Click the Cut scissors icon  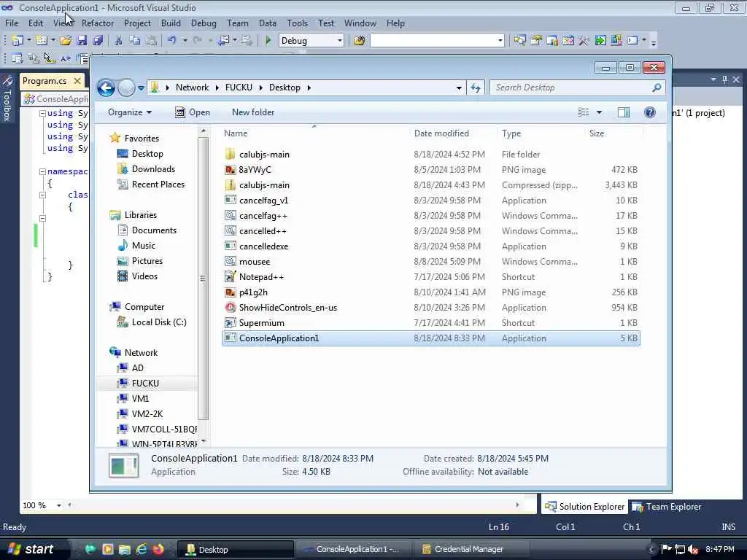coord(119,41)
